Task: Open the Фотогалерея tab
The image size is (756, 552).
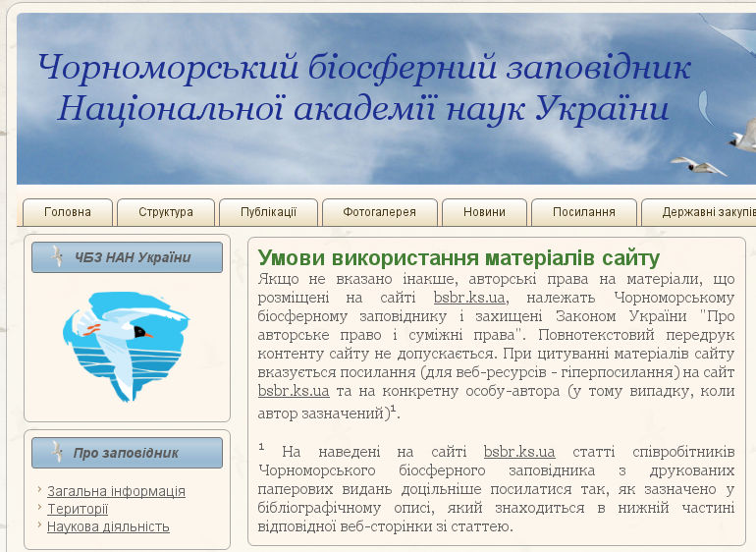Action: tap(379, 212)
